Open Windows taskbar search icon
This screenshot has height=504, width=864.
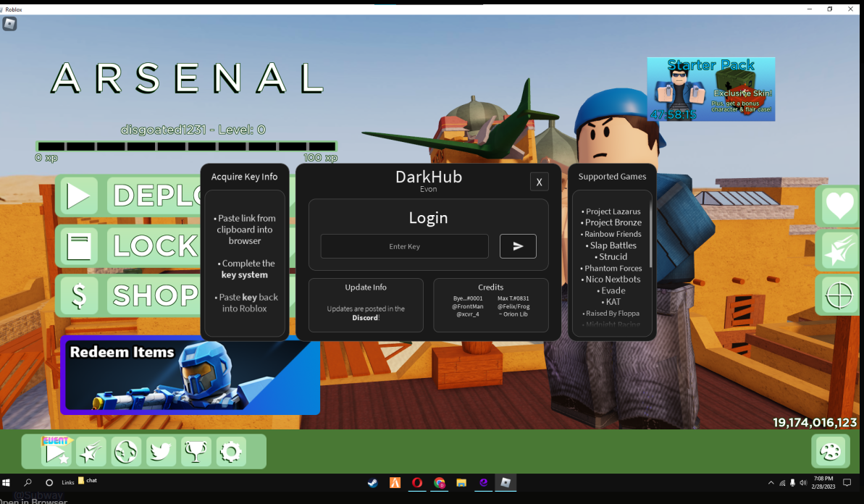[28, 482]
